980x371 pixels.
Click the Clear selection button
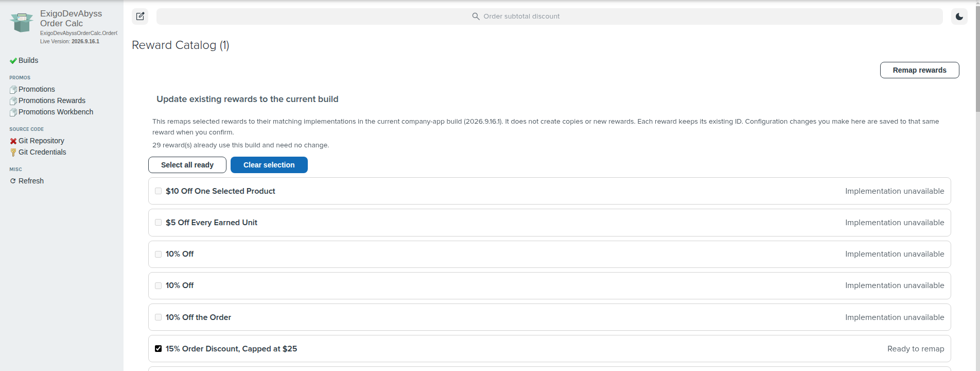click(269, 165)
